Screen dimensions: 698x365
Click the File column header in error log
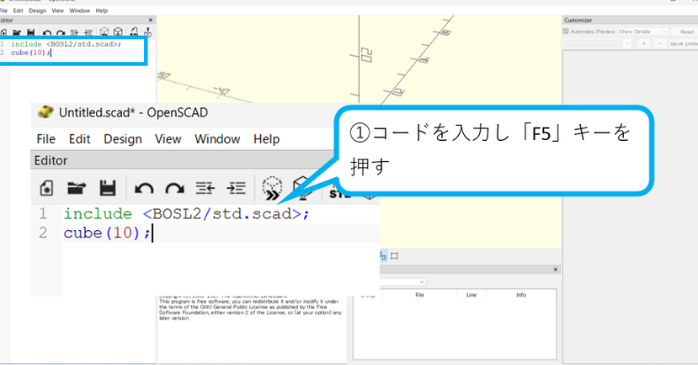pos(419,295)
